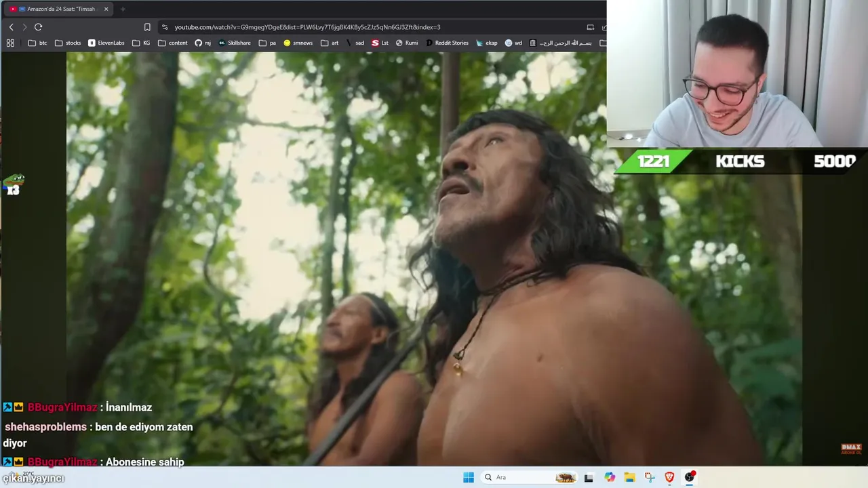Click the frog emote x3 overlay
This screenshot has height=488, width=868.
coord(14,184)
